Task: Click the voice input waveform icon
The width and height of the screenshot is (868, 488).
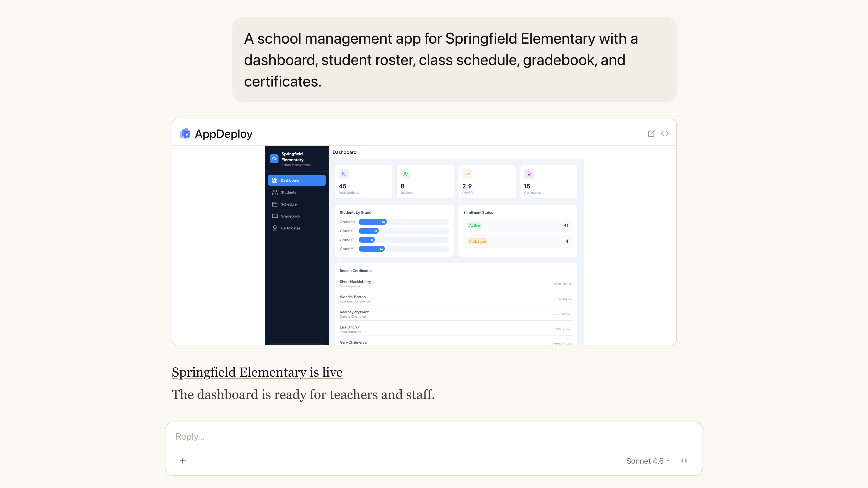Action: coord(684,460)
